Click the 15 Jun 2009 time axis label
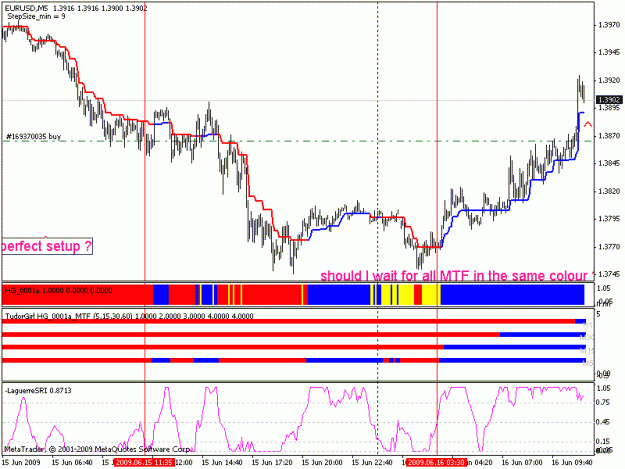Screen dimensions: 625x469 [22, 463]
